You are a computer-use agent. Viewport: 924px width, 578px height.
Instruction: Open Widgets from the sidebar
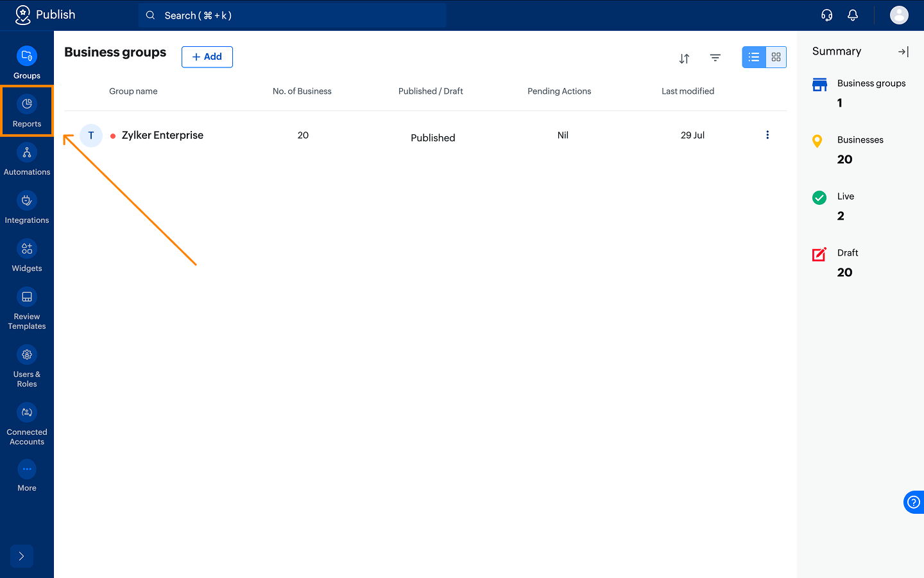point(27,256)
